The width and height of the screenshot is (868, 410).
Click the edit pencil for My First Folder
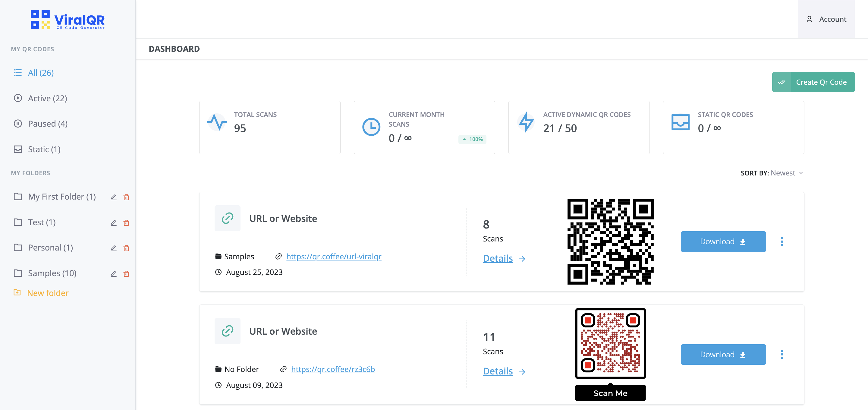[x=114, y=197]
